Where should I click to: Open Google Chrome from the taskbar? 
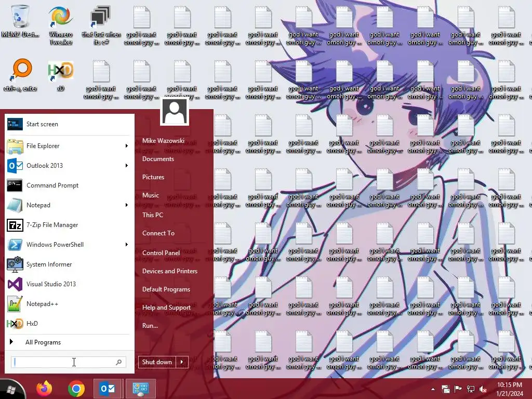pyautogui.click(x=76, y=389)
